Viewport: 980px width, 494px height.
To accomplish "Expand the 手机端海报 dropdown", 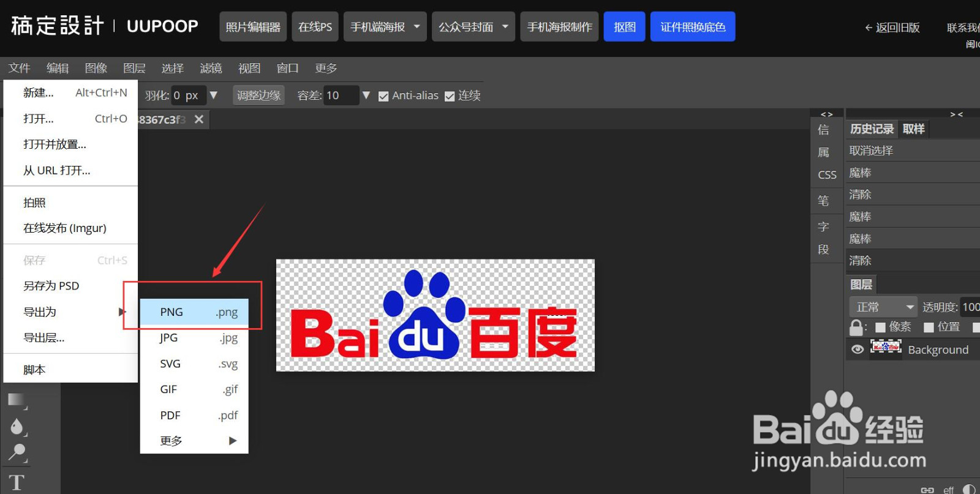I will 417,26.
